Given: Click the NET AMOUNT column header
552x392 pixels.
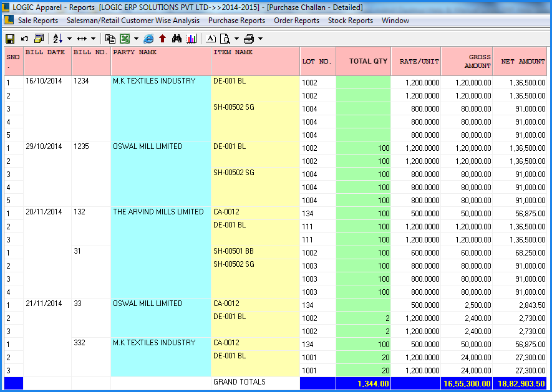Looking at the screenshot, I should (x=520, y=61).
